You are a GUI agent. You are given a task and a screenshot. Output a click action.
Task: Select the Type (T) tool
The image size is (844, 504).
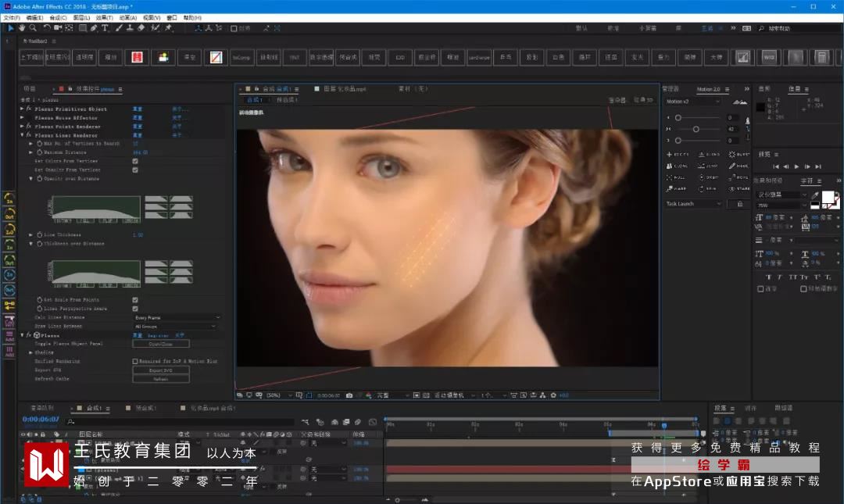pos(105,28)
